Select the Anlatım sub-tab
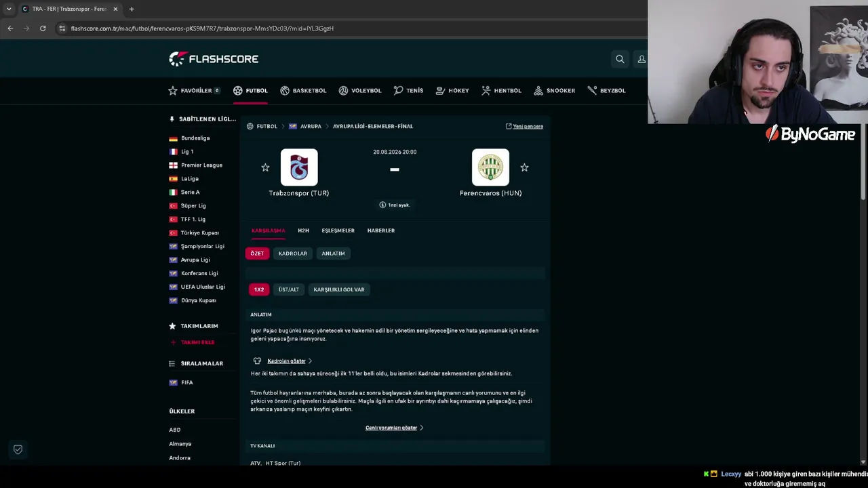This screenshot has height=488, width=868. click(x=333, y=253)
